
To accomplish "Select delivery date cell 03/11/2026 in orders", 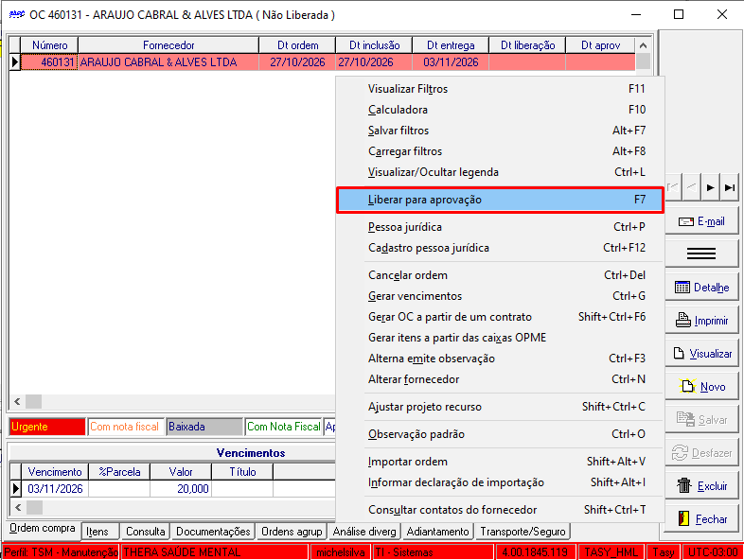I will (451, 62).
